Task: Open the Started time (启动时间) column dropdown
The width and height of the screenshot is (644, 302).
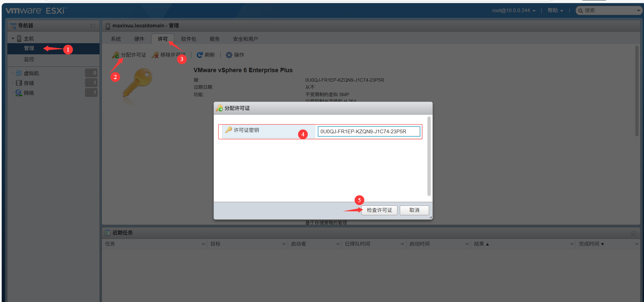Action: point(467,244)
